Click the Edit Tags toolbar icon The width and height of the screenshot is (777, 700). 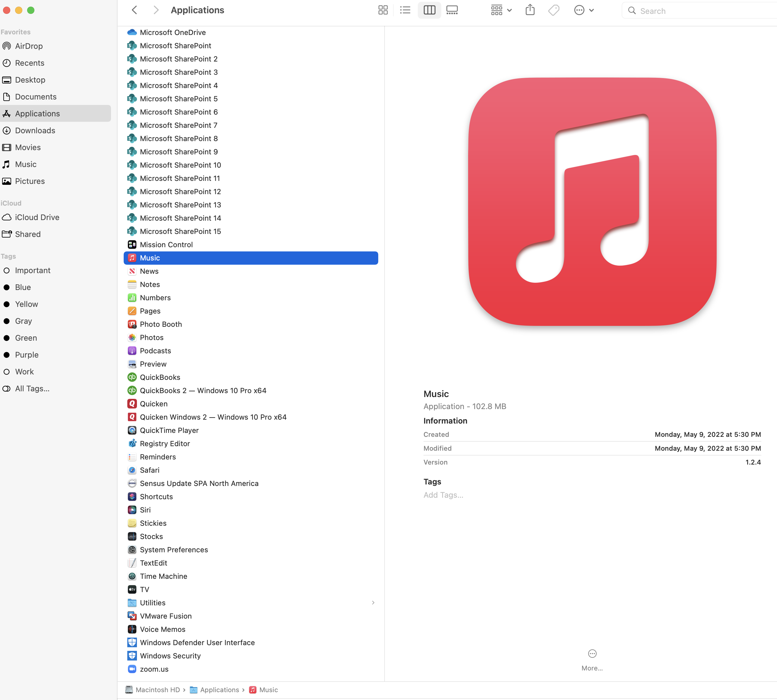tap(553, 10)
